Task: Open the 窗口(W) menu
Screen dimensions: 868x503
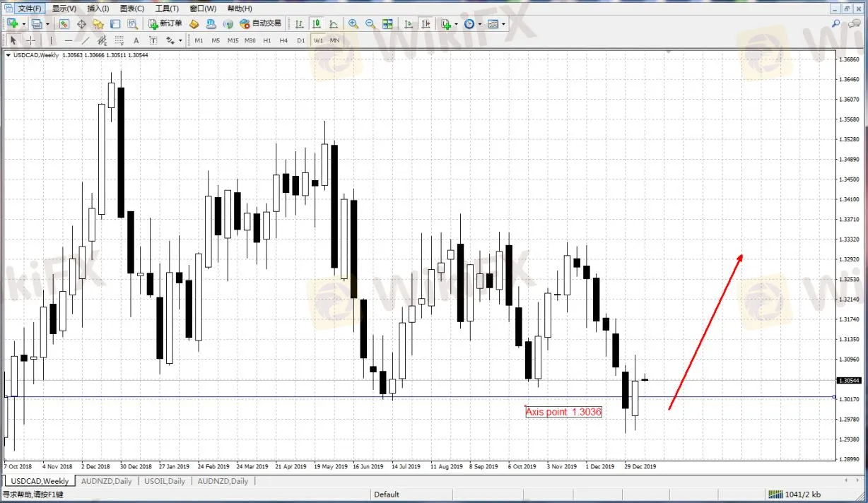Action: point(204,8)
